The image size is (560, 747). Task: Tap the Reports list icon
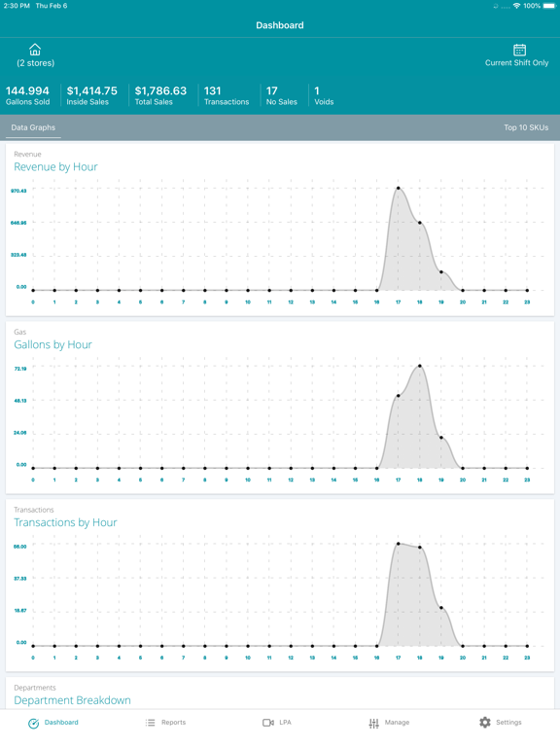(x=150, y=723)
